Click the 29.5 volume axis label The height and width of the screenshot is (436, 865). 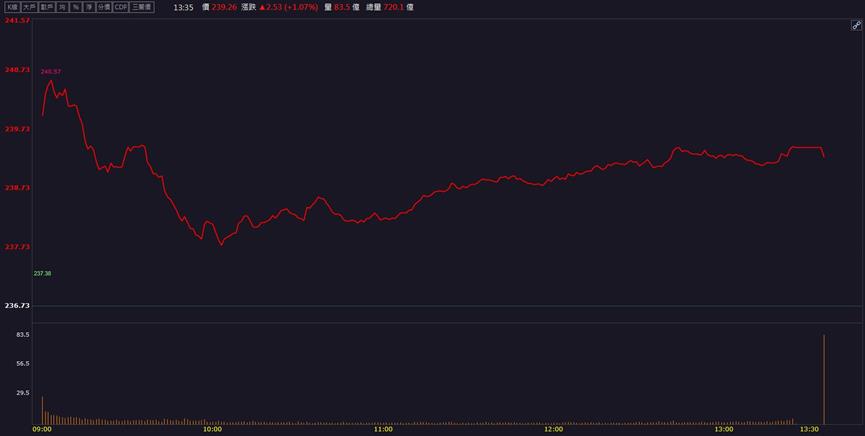(23, 393)
